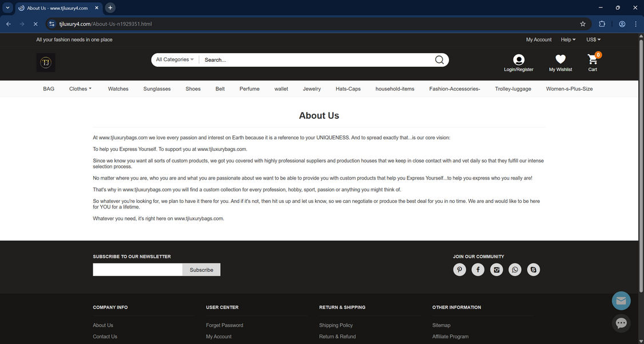Image resolution: width=644 pixels, height=344 pixels.
Task: Click the blue email envelope floating icon
Action: (621, 300)
